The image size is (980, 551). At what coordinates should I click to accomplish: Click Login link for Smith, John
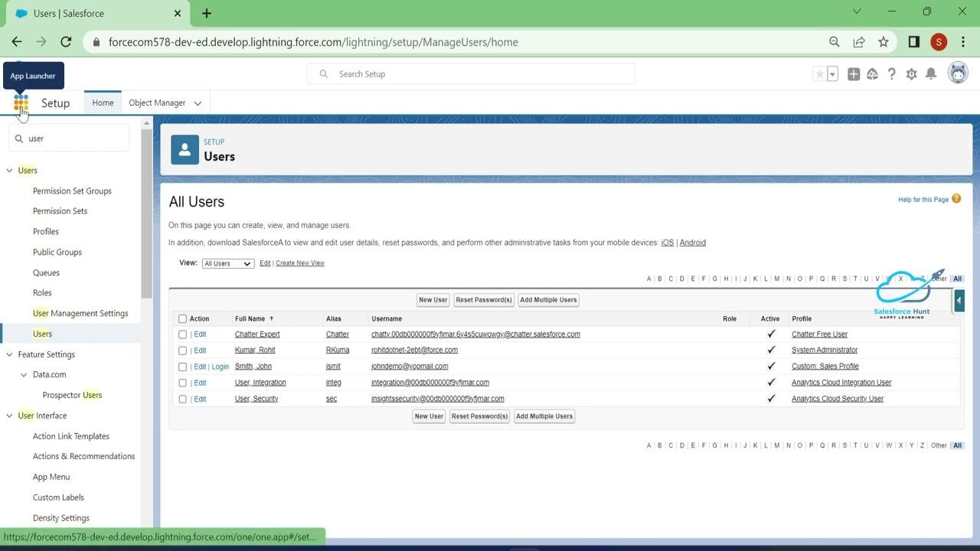point(220,367)
